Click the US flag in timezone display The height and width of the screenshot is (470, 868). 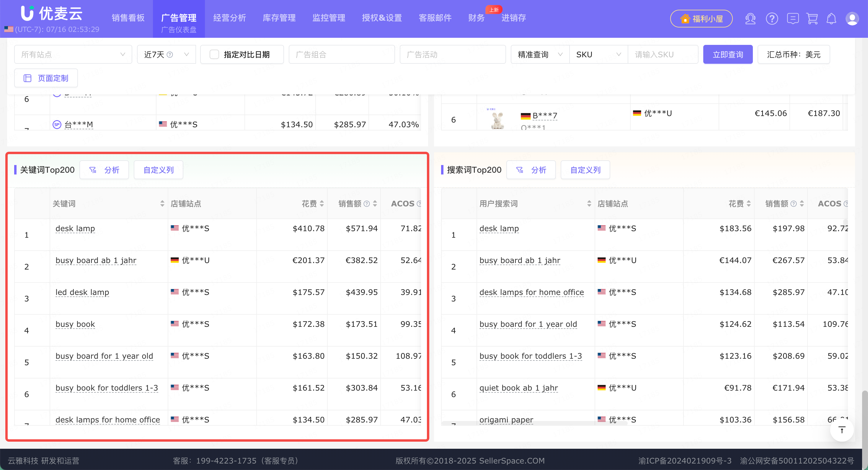tap(9, 29)
